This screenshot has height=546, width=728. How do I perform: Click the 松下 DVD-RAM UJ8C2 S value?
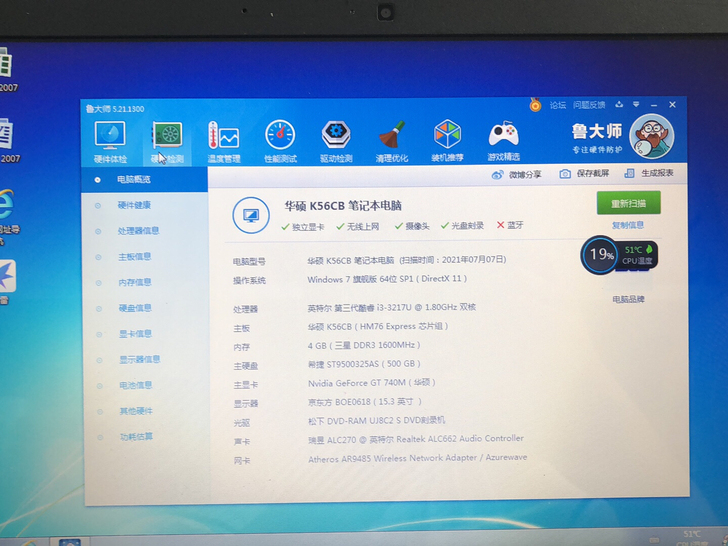click(x=377, y=421)
